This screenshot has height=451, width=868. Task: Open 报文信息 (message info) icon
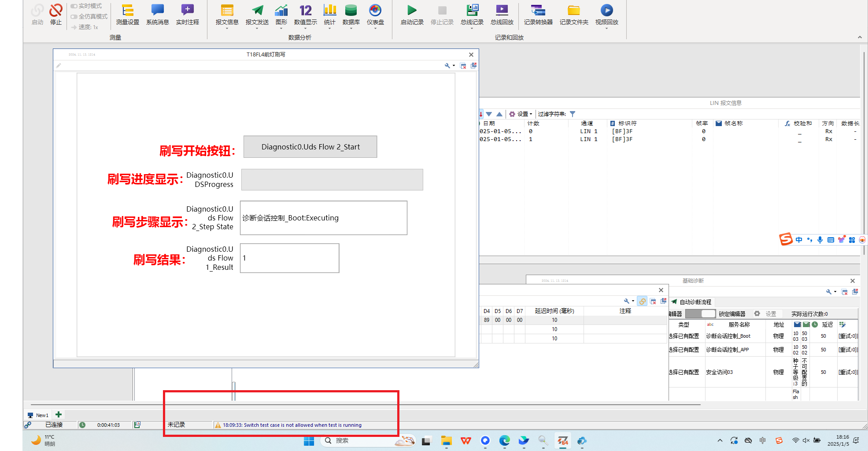coord(227,10)
